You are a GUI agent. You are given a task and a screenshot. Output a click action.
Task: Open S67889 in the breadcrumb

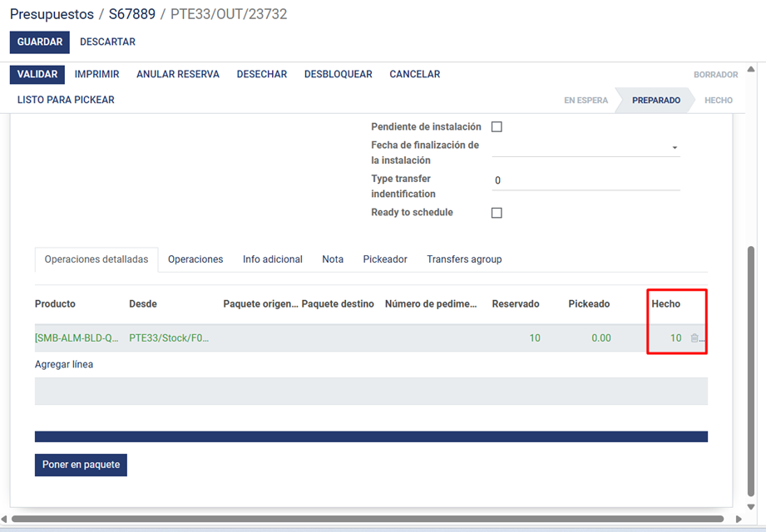point(132,14)
